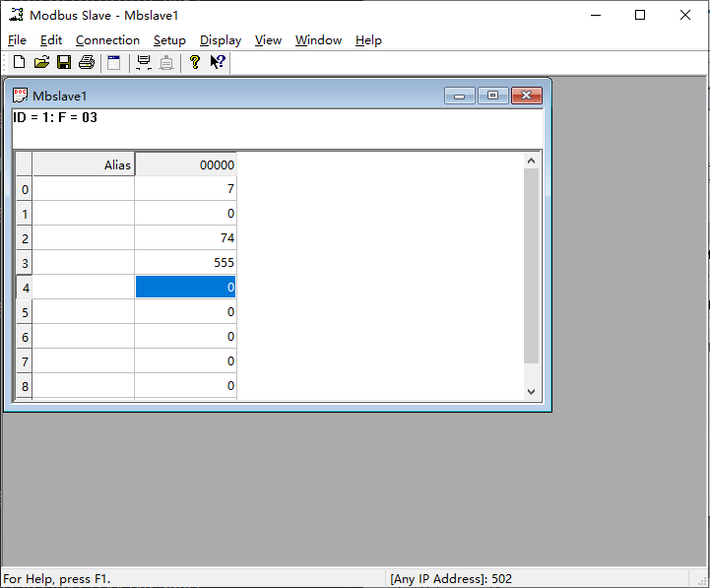Click scrollbar down arrow in register table
The height and width of the screenshot is (588, 710).
531,392
